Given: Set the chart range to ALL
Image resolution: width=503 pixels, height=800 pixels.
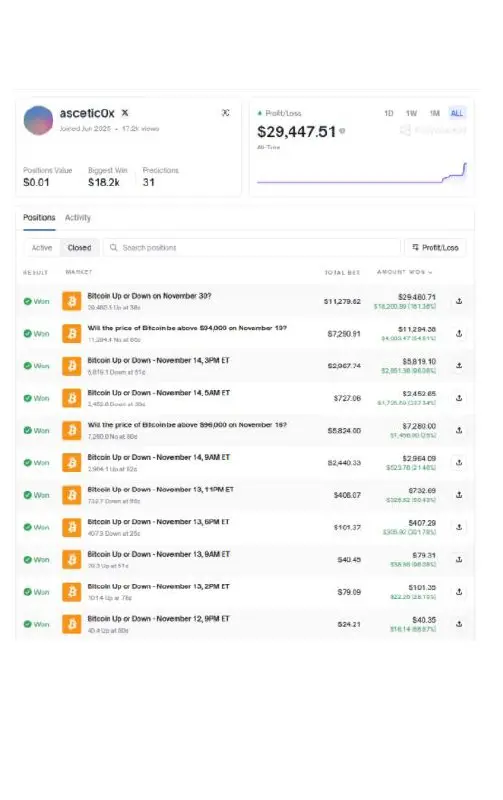Looking at the screenshot, I should pyautogui.click(x=457, y=113).
